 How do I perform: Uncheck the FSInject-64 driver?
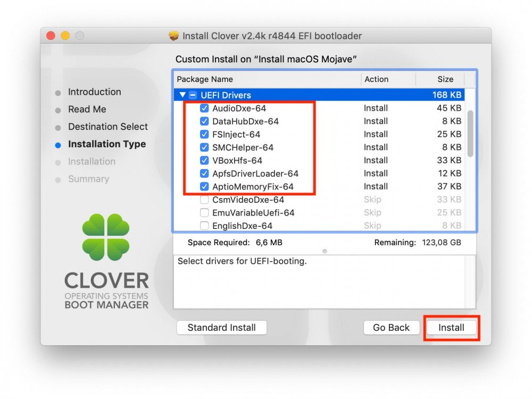(x=204, y=135)
